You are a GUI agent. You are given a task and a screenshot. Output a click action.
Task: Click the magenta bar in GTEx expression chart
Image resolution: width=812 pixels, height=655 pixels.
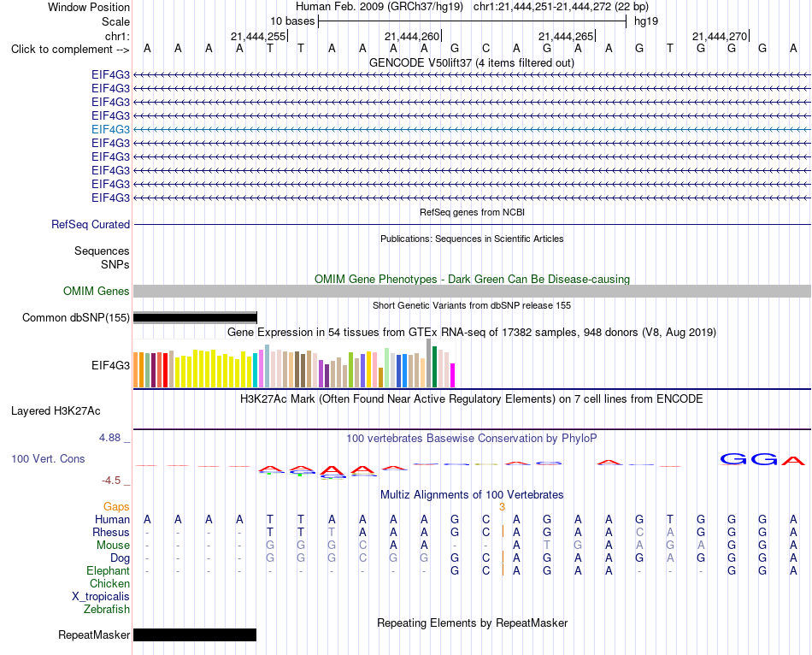[453, 375]
